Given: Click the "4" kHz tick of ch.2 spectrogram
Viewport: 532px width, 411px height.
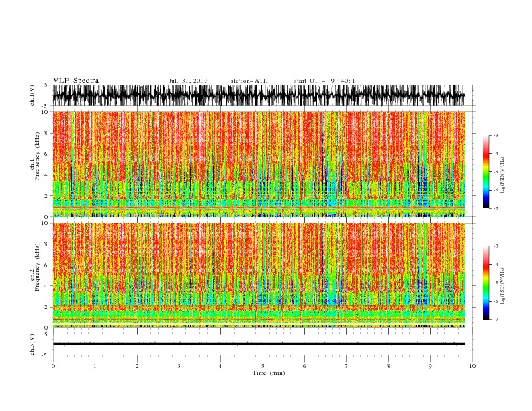Looking at the screenshot, I should [47, 286].
